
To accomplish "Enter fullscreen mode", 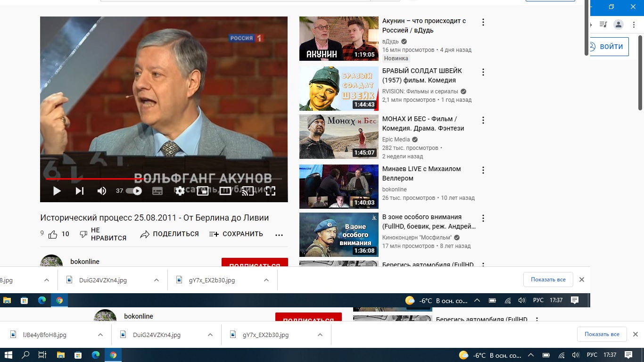I will (270, 191).
